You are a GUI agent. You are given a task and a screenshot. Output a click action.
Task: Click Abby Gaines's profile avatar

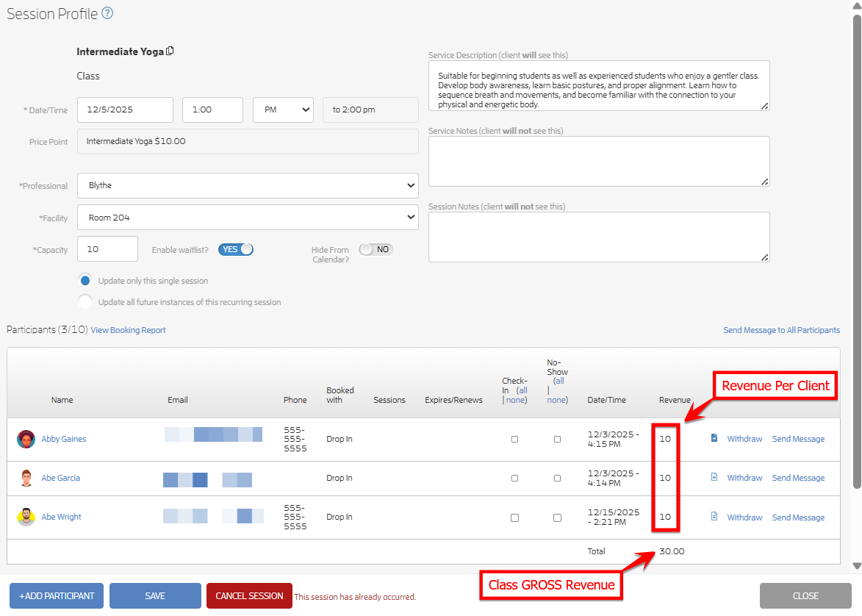26,439
